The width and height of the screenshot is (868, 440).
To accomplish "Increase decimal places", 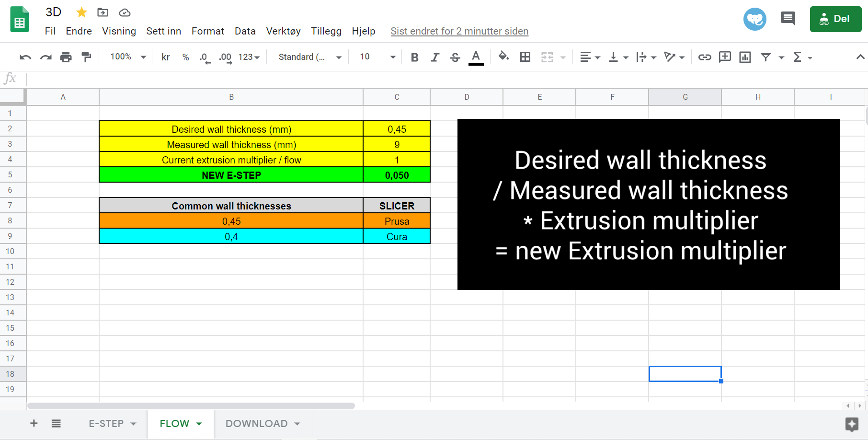I will (x=225, y=58).
